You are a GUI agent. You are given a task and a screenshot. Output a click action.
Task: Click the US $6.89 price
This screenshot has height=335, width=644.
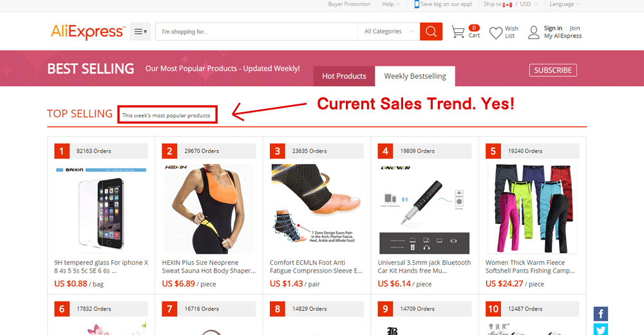click(178, 283)
